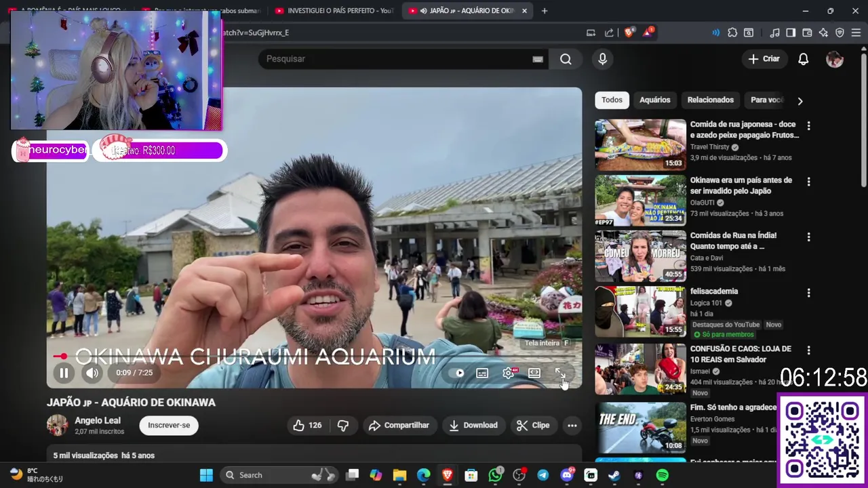Open options for felisacademia video
The width and height of the screenshot is (868, 488).
pyautogui.click(x=808, y=293)
